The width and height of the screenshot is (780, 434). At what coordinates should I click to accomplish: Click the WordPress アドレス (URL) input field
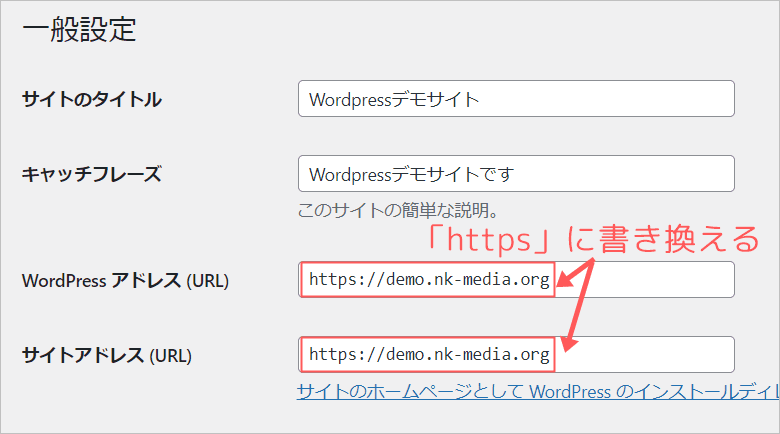point(515,280)
